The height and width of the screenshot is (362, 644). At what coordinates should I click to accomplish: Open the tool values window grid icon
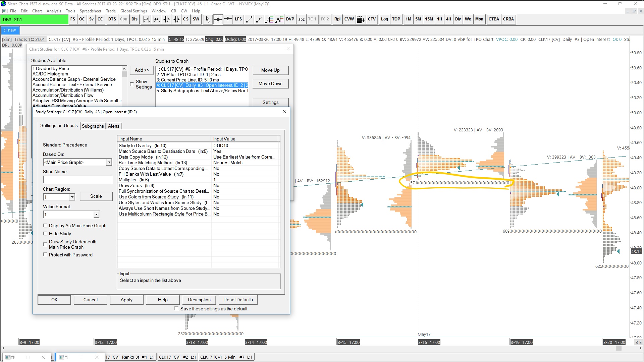pyautogui.click(x=361, y=19)
